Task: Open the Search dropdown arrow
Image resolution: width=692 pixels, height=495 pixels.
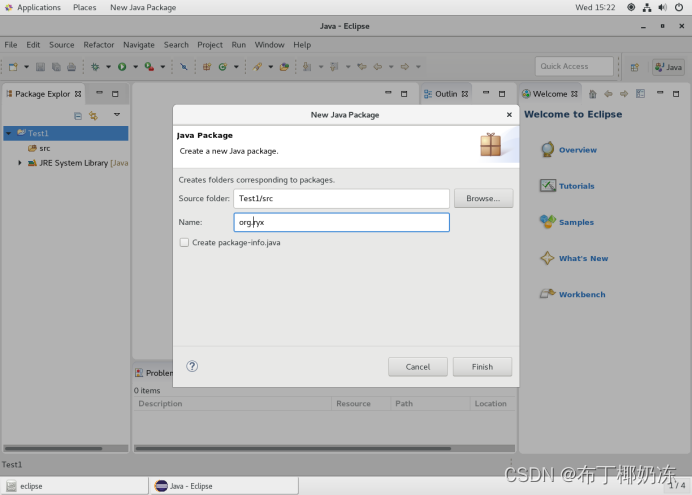Action: pos(271,67)
